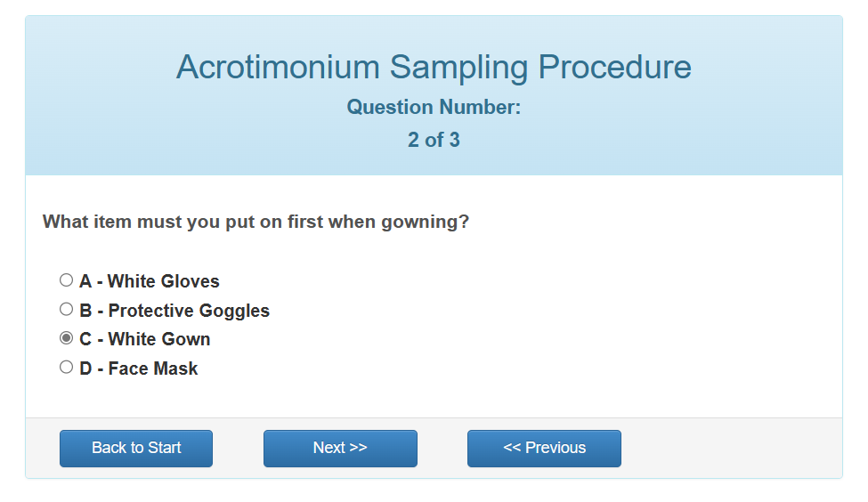868x502 pixels.
Task: Go to the next question with Next >>
Action: [x=340, y=449]
